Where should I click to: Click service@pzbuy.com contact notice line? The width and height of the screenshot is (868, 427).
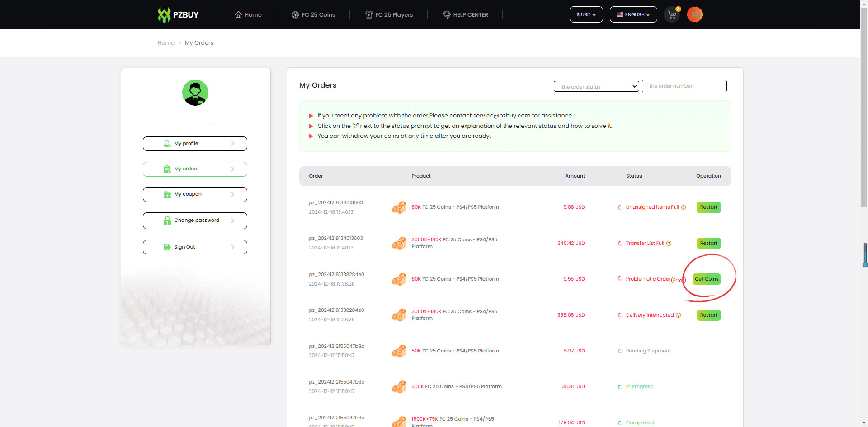pyautogui.click(x=445, y=116)
